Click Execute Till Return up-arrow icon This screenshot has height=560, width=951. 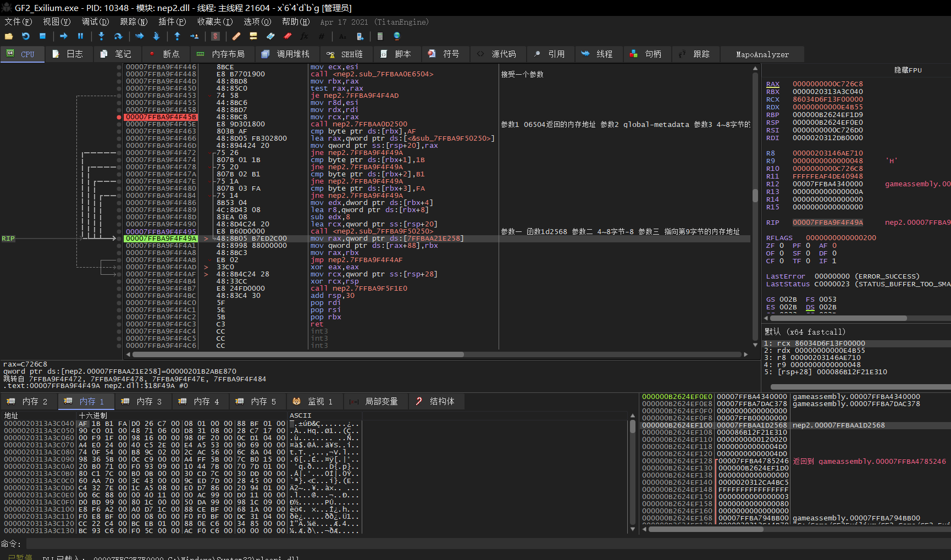[177, 36]
